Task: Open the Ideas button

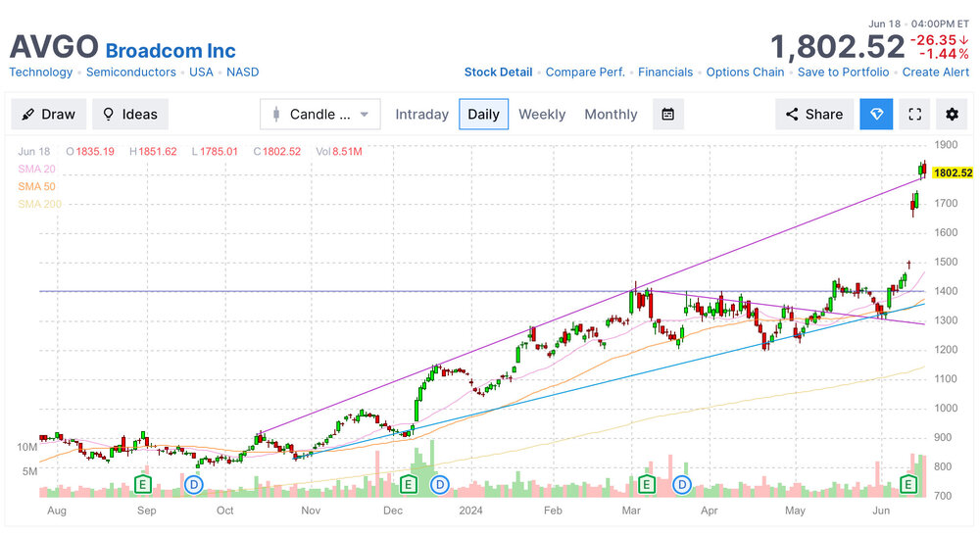Action: pos(130,114)
